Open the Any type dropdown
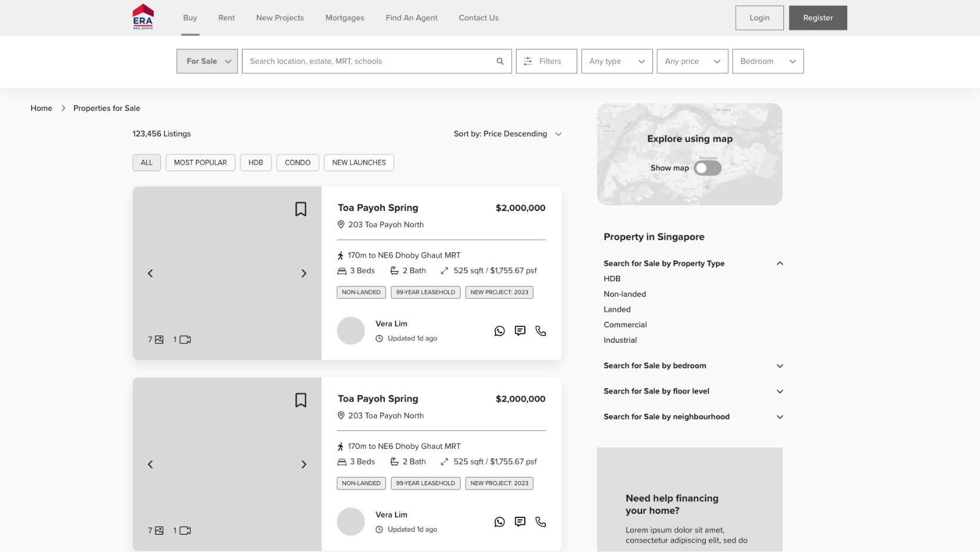980x552 pixels. (617, 61)
